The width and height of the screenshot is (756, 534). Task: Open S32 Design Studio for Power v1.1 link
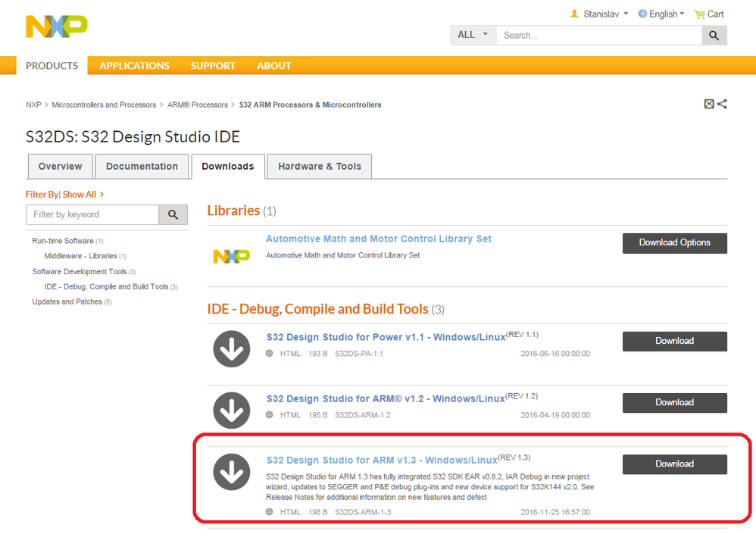tap(386, 337)
